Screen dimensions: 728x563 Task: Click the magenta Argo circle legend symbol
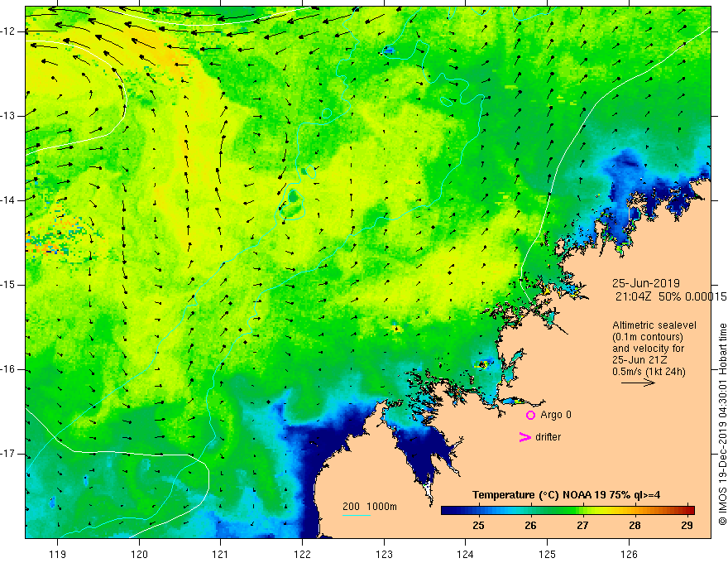(530, 415)
